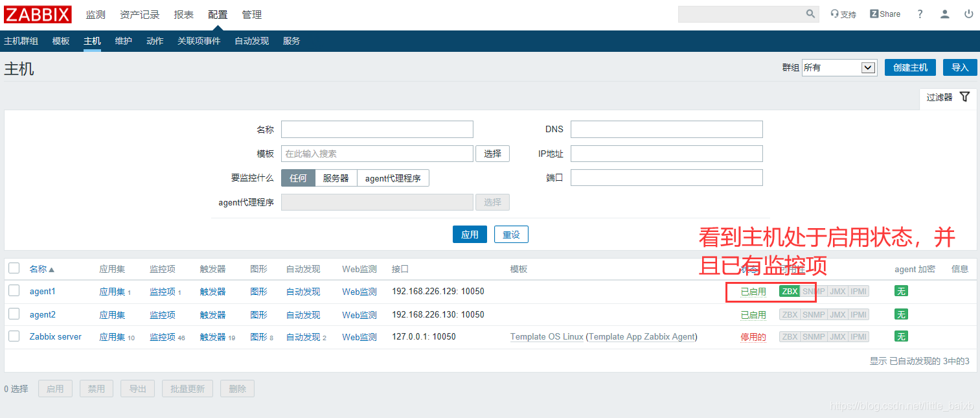This screenshot has height=418, width=980.
Task: Switch to 服务 submenu
Action: coord(291,41)
